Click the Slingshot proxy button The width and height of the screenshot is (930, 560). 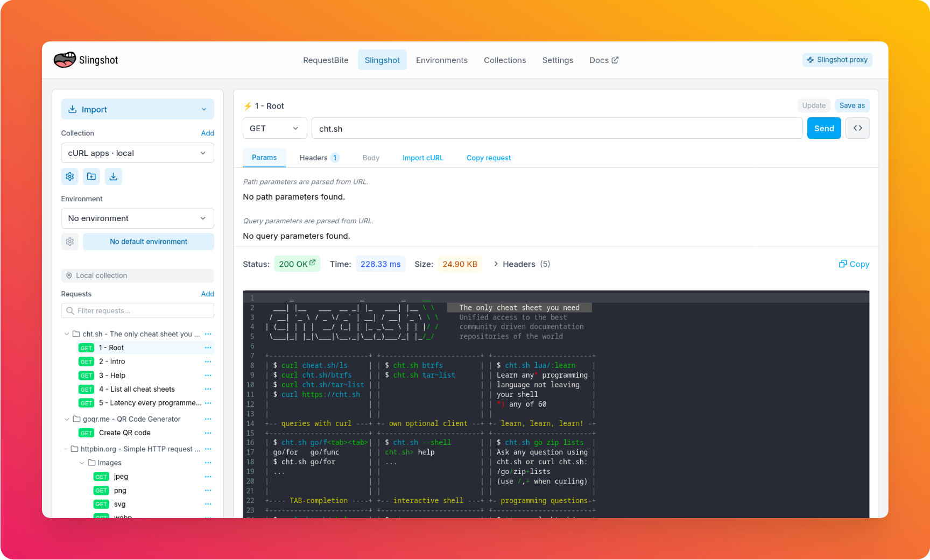click(x=837, y=60)
